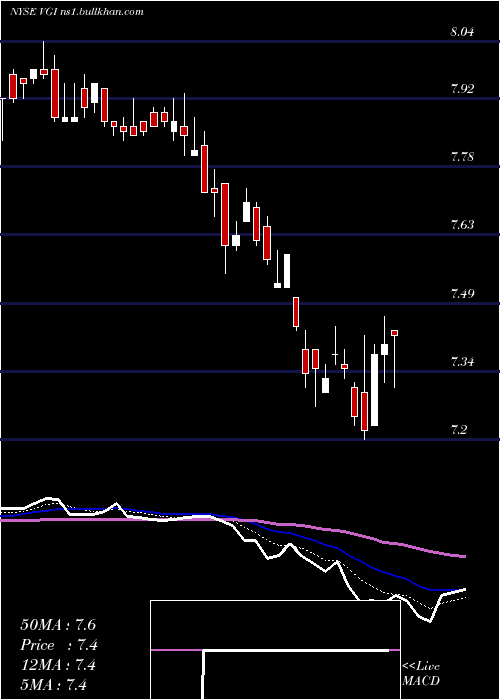The width and height of the screenshot is (500, 700).
Task: Click the <<Live MACD label
Action: (421, 674)
